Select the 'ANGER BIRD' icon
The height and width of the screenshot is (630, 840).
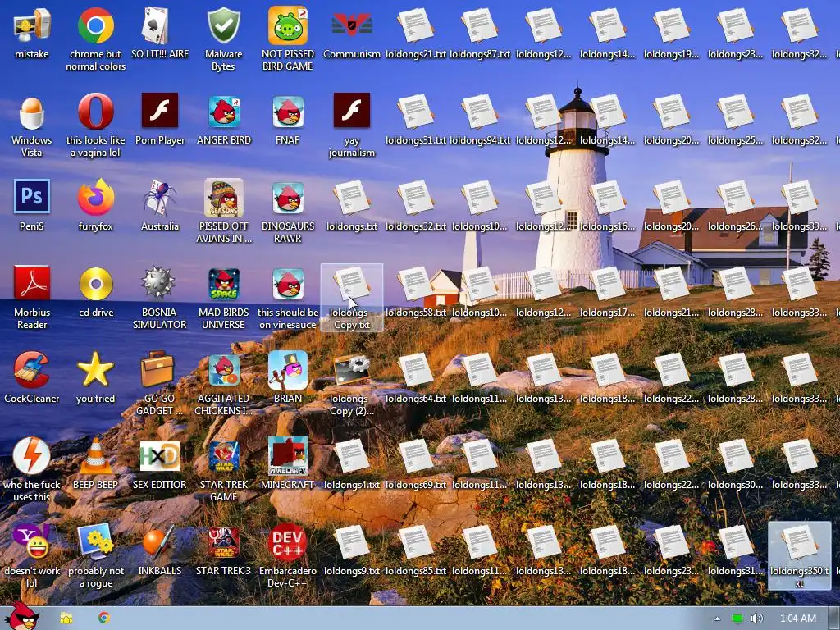coord(223,112)
